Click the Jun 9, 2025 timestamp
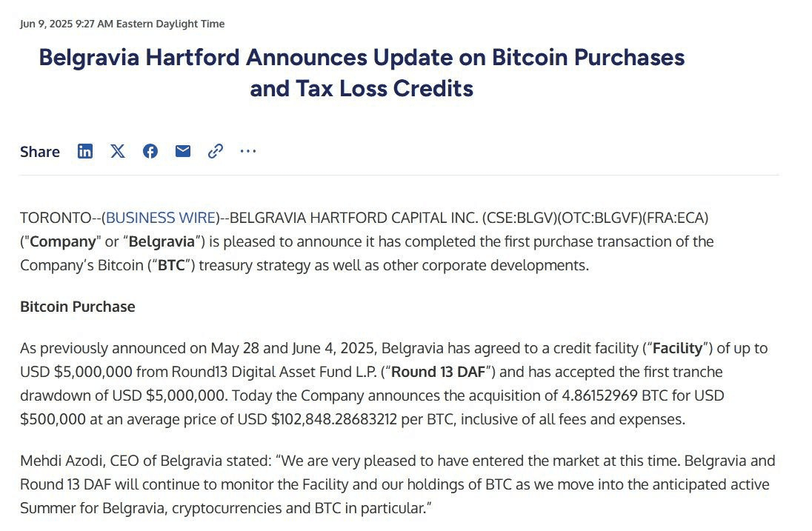812x531 pixels. 122,24
